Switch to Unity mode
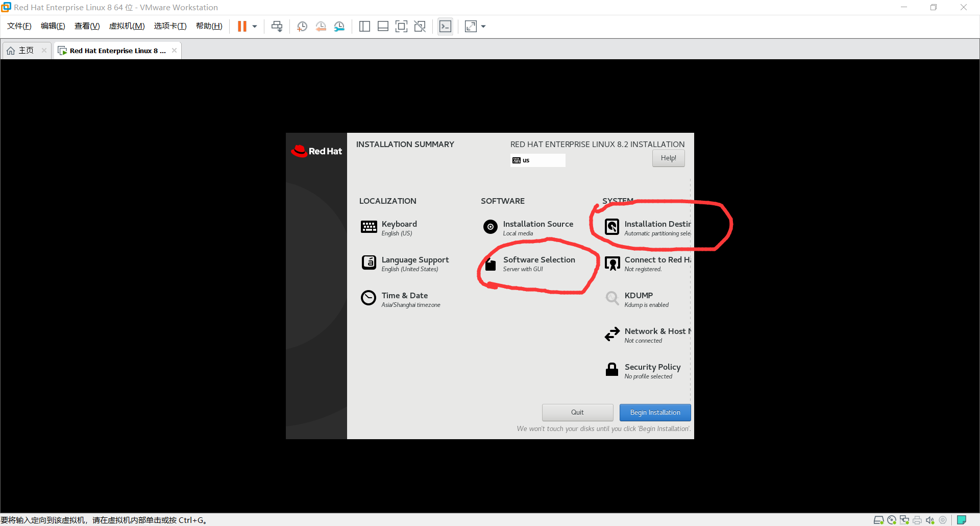Image resolution: width=980 pixels, height=526 pixels. point(420,27)
